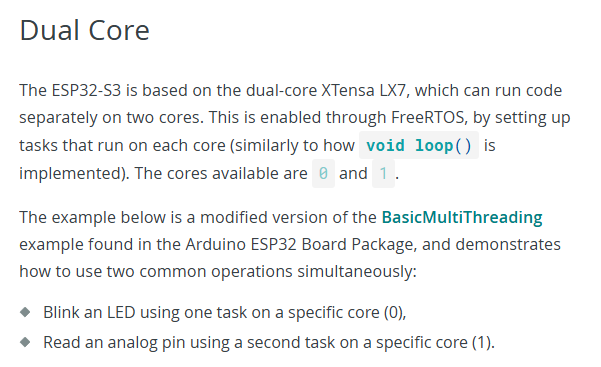
Task: Click the XTensa LX7 text
Action: (363, 91)
